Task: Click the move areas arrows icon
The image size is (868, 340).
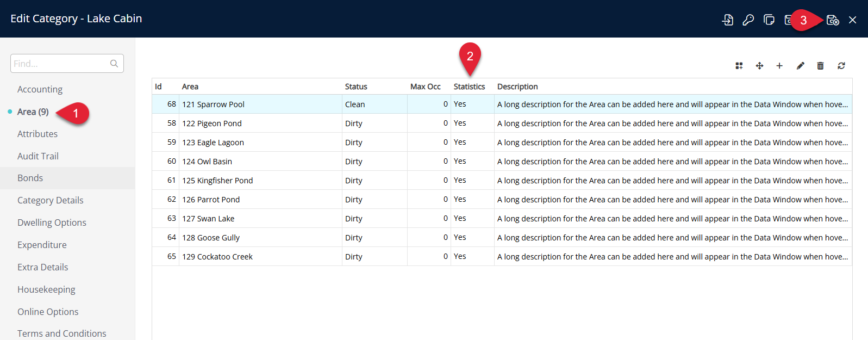Action: pyautogui.click(x=759, y=66)
